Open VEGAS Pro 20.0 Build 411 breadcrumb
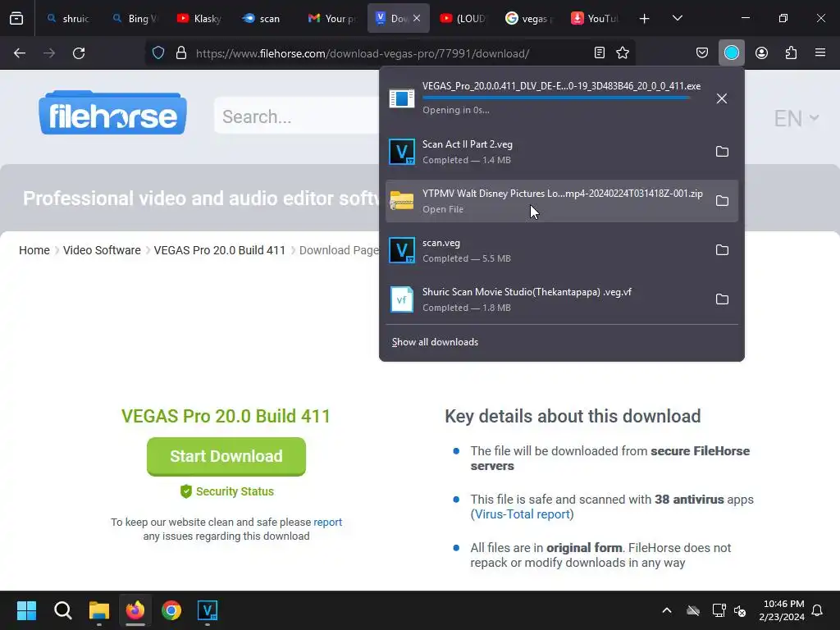The height and width of the screenshot is (630, 840). [x=220, y=250]
